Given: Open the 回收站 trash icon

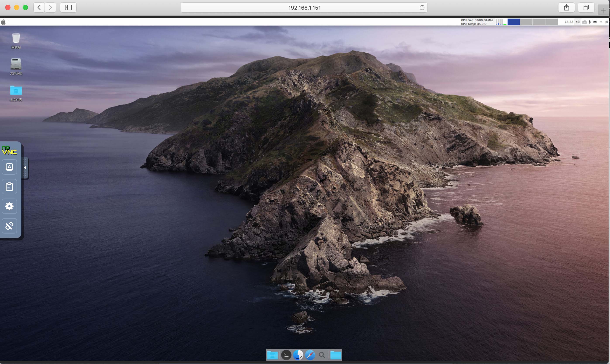Looking at the screenshot, I should 16,38.
